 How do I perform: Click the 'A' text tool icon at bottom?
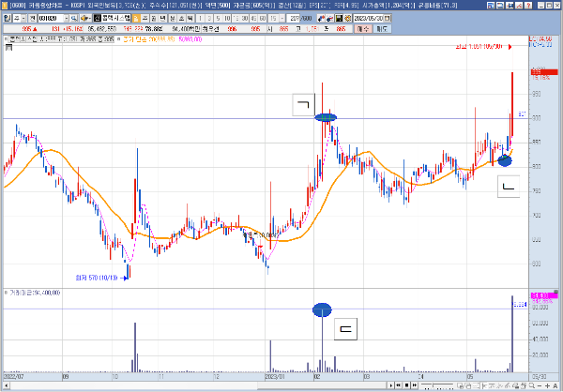(555, 385)
